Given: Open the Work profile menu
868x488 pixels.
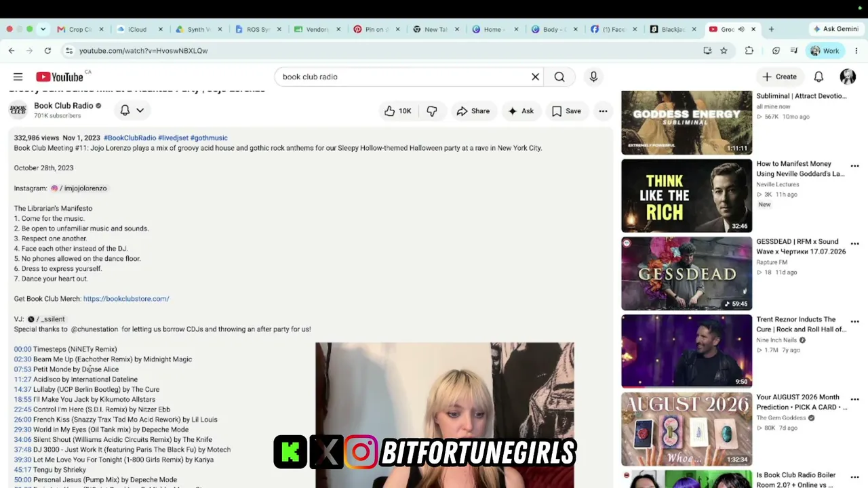Looking at the screenshot, I should [x=825, y=51].
